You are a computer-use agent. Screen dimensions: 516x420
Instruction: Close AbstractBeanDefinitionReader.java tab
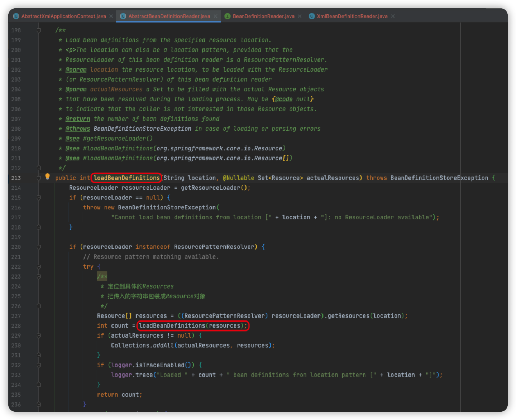[215, 16]
